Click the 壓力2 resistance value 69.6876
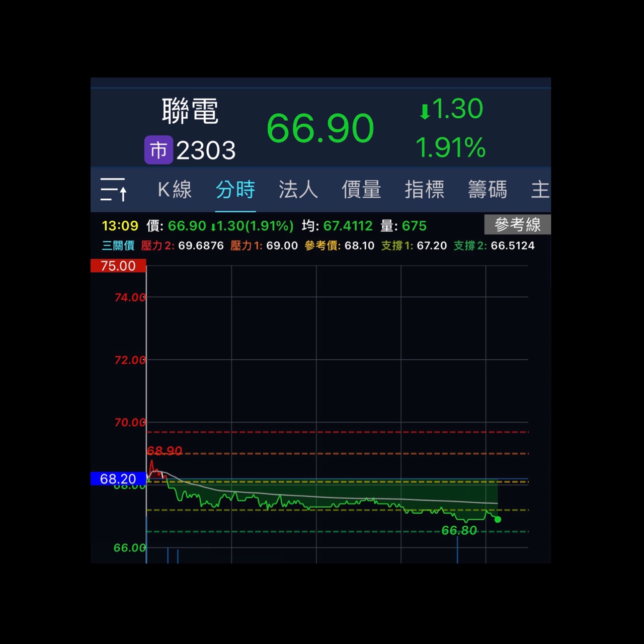This screenshot has height=644, width=644. coord(201,246)
